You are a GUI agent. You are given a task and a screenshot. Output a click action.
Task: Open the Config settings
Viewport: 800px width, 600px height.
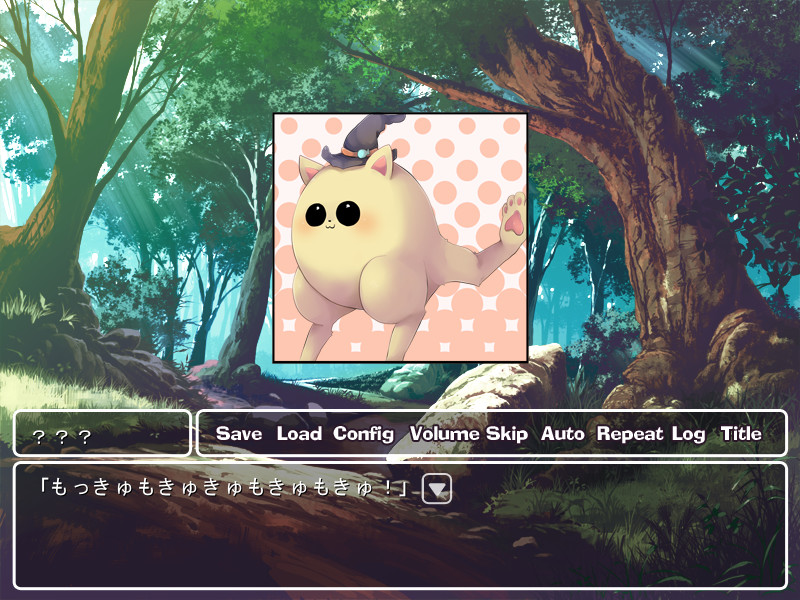click(x=364, y=434)
